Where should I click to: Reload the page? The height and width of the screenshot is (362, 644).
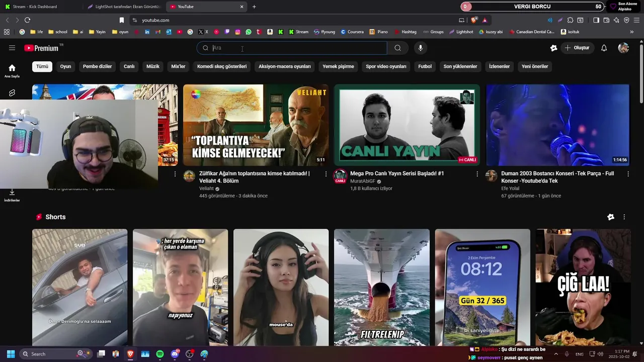pos(27,20)
